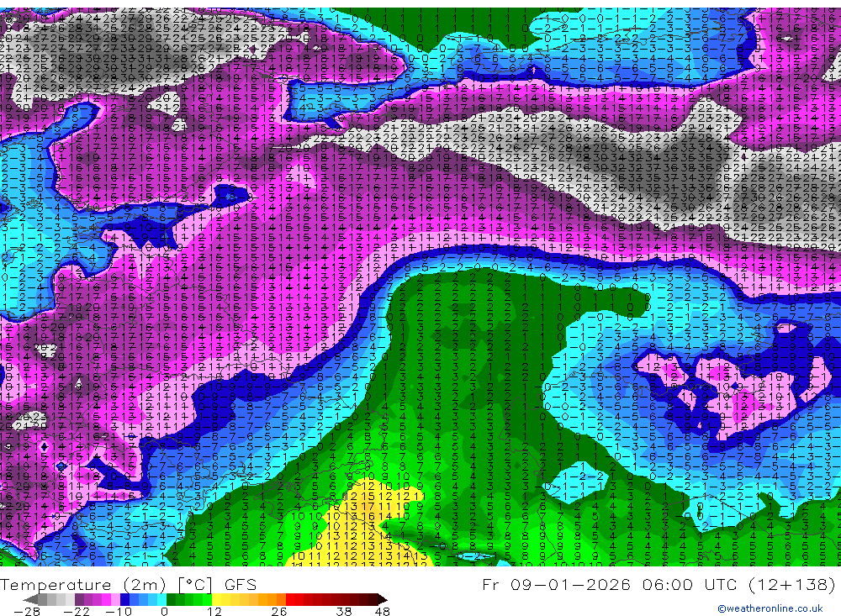Click the "12" legend label
This screenshot has width=841, height=616.
tap(214, 612)
